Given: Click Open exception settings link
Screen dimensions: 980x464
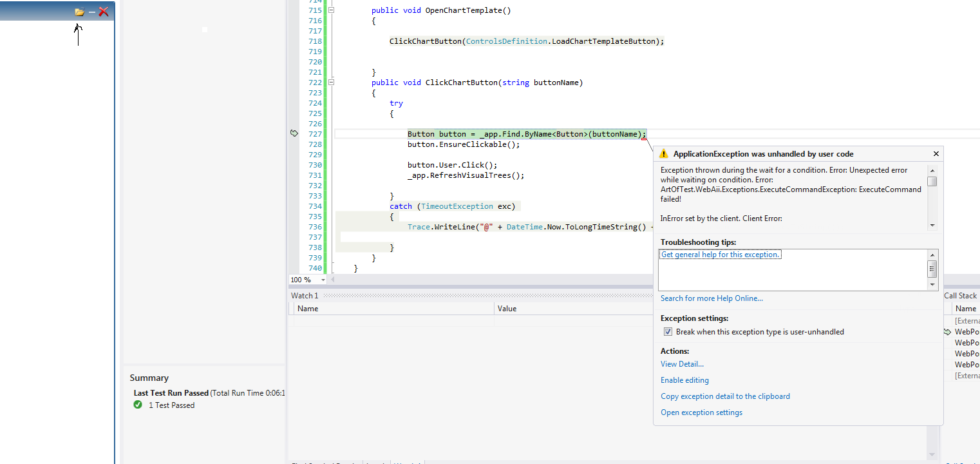Looking at the screenshot, I should coord(701,412).
